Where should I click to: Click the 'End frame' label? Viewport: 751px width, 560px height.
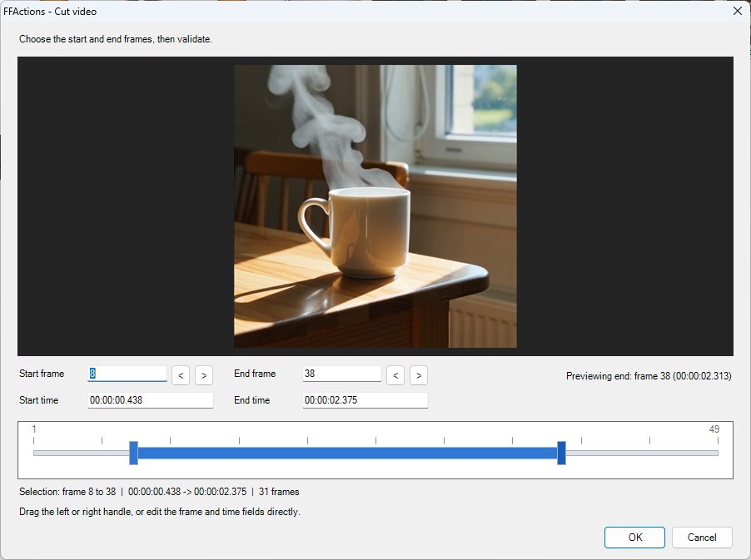click(x=255, y=374)
